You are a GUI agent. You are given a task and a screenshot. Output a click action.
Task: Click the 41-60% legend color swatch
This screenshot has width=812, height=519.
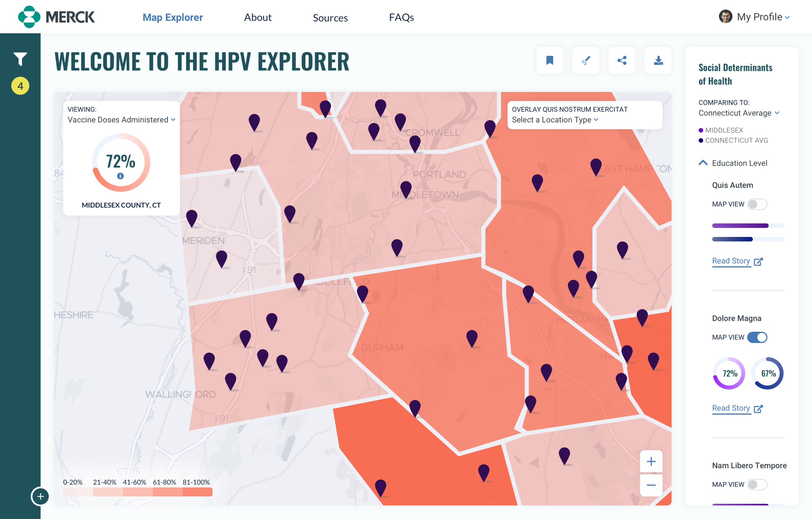pyautogui.click(x=138, y=492)
